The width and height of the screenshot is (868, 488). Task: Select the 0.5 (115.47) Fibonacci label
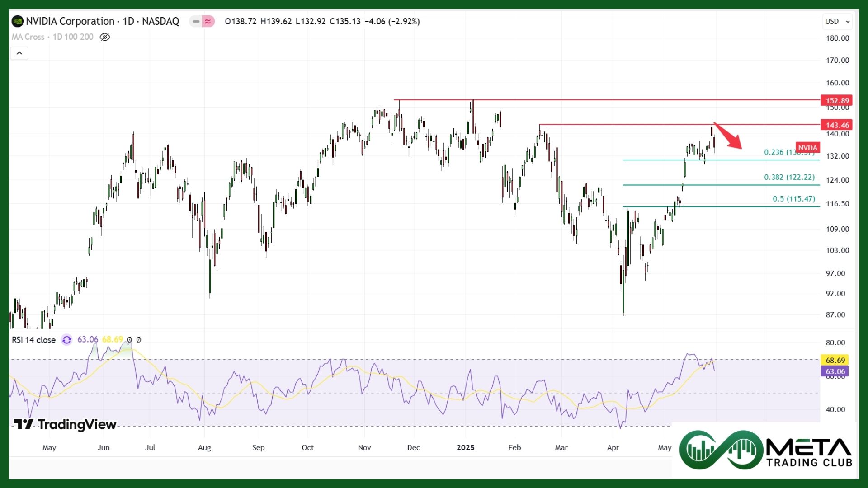point(794,199)
